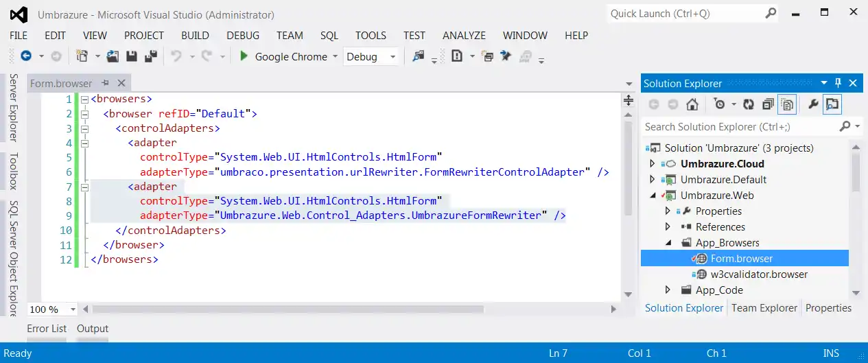Viewport: 868px width, 363px height.
Task: Toggle Show All Files in Solution Explorer
Action: point(787,104)
